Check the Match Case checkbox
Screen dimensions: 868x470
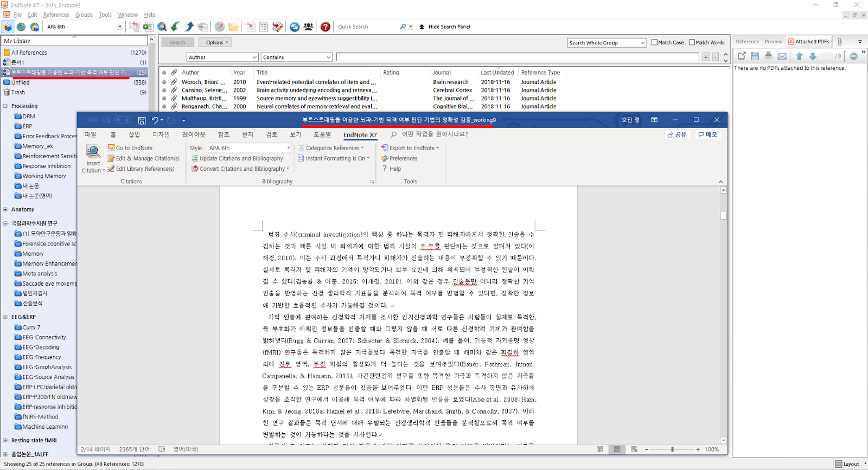(654, 42)
